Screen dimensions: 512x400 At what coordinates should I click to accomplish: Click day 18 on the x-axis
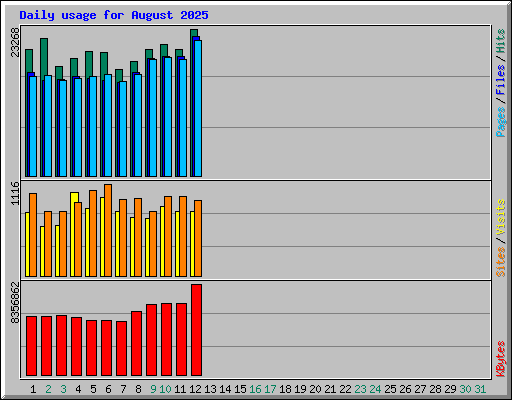285,389
